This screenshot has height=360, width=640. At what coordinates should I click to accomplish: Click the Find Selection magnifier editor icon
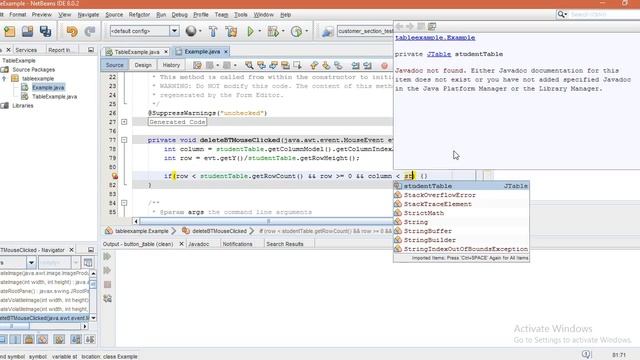(x=249, y=65)
